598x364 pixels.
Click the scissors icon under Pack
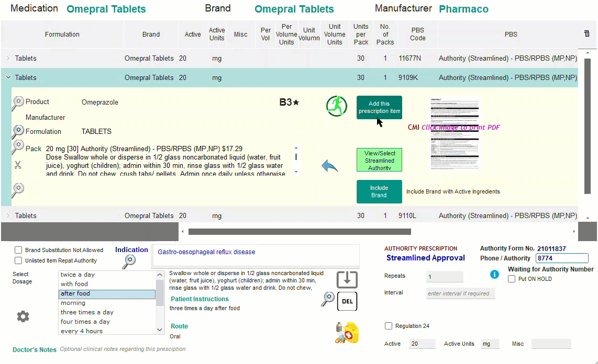pyautogui.click(x=18, y=165)
